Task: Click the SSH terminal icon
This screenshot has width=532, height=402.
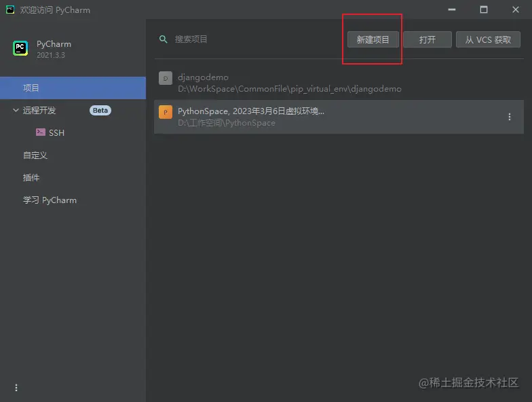Action: pyautogui.click(x=41, y=132)
